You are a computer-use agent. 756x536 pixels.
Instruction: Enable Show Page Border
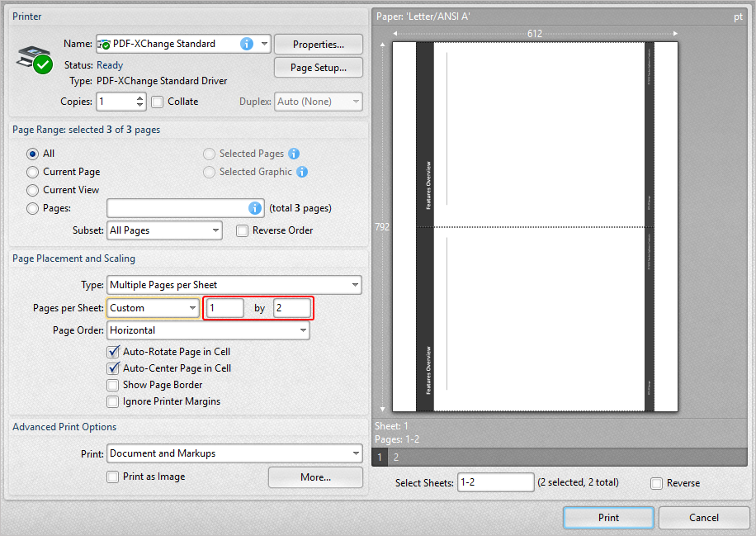point(112,385)
